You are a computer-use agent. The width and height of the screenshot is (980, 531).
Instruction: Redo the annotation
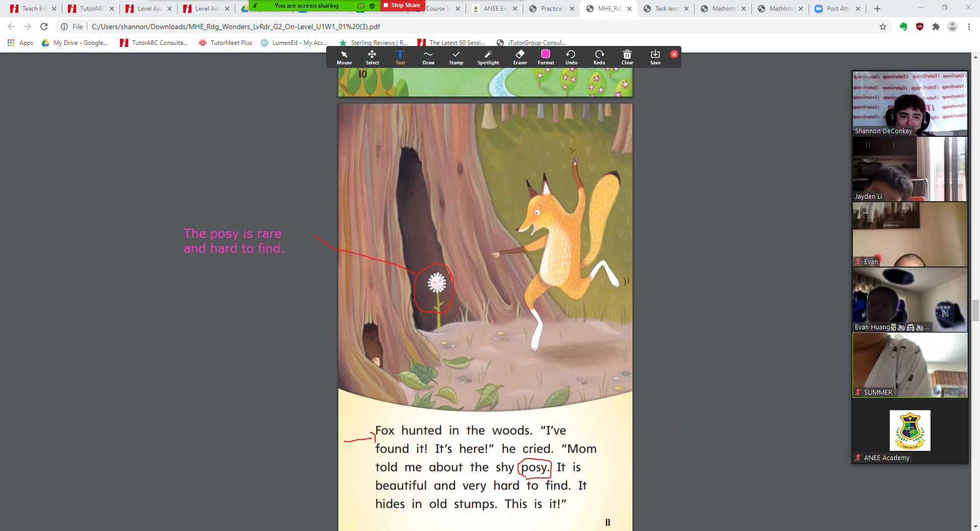coord(599,57)
